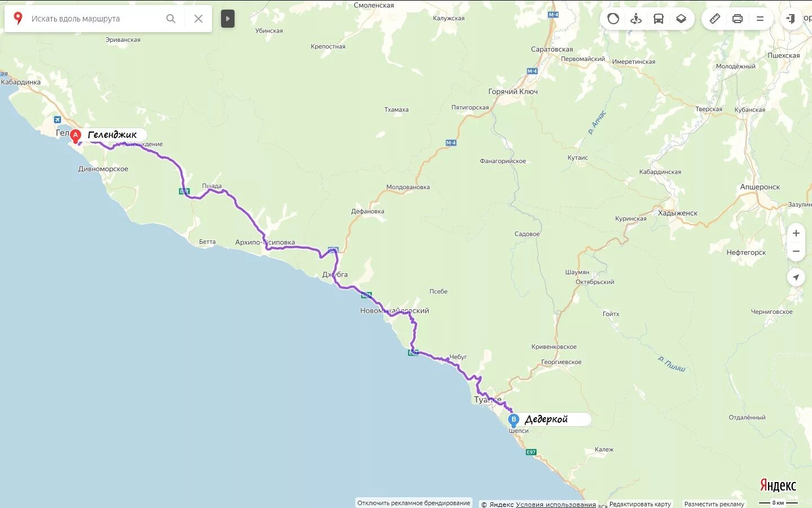Click the M-4 sign near Саратовская

(532, 71)
